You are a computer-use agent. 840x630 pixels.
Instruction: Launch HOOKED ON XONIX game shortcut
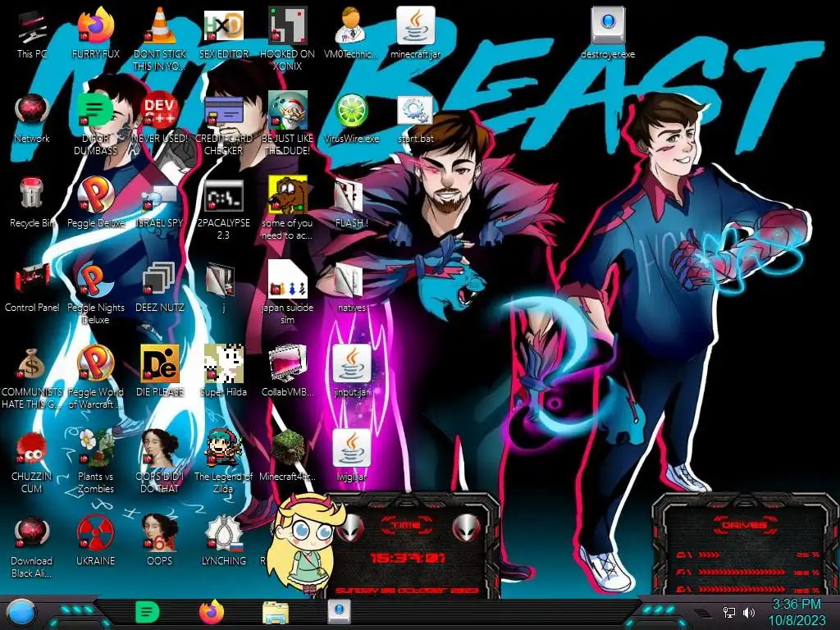click(x=287, y=39)
